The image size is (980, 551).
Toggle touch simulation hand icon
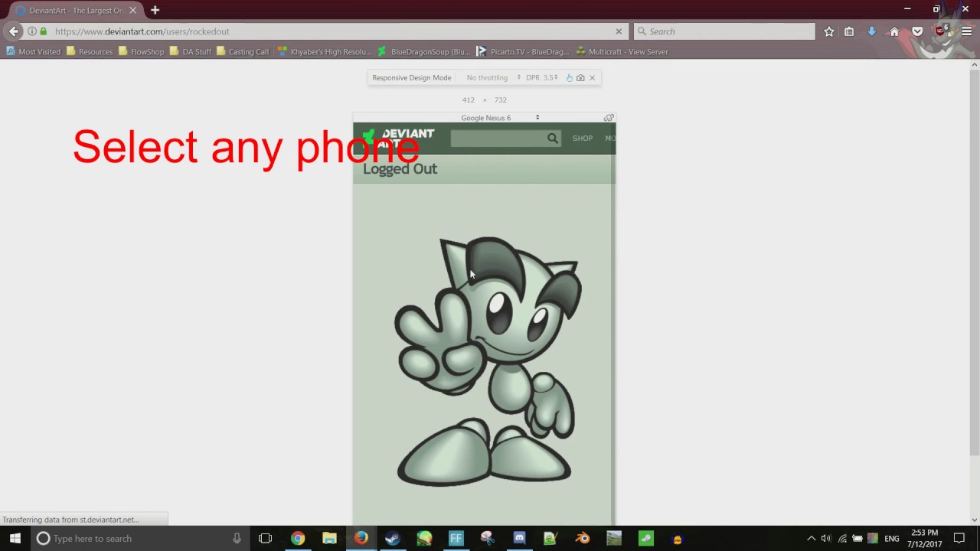tap(569, 77)
